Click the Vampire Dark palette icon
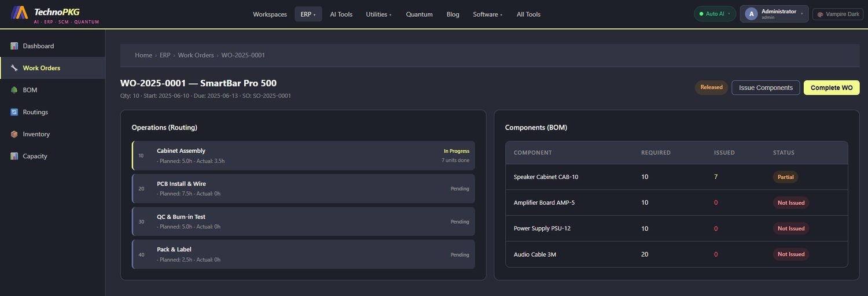Image resolution: width=868 pixels, height=296 pixels. 820,14
